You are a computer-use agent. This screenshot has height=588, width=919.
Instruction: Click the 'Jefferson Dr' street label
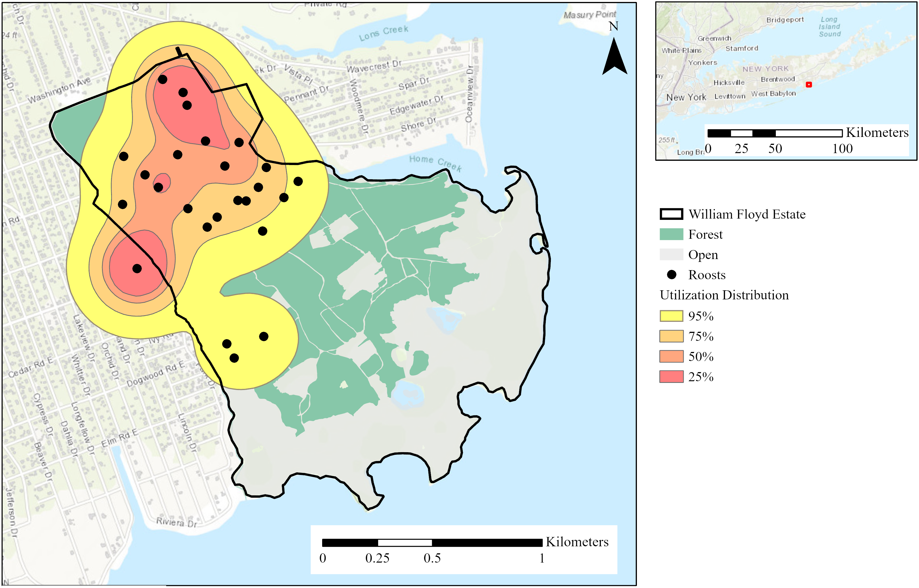tap(11, 512)
